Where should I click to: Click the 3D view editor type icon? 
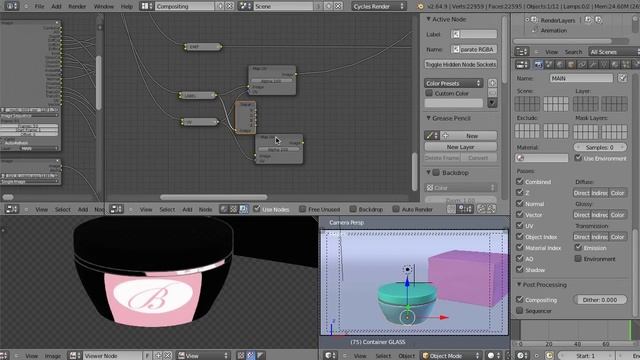[330, 356]
